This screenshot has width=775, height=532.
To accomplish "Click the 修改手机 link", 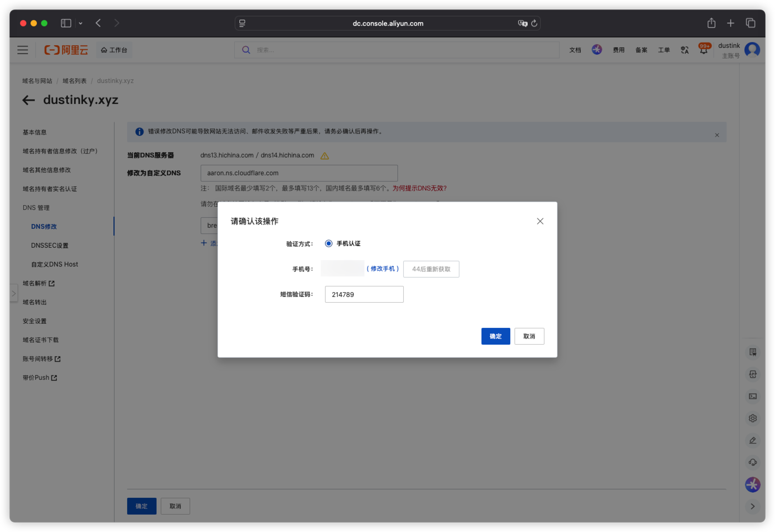I will (x=383, y=269).
